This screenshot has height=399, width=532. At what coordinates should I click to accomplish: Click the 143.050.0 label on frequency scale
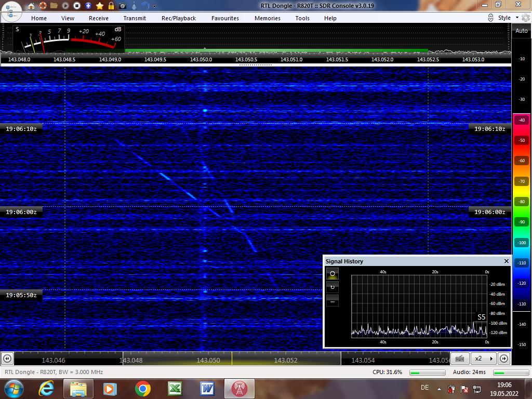201,59
